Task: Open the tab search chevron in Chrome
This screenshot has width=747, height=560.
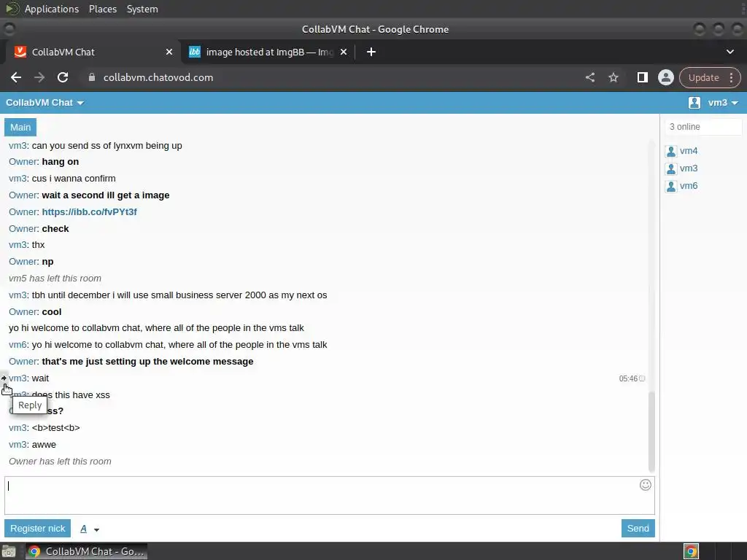Action: point(729,52)
